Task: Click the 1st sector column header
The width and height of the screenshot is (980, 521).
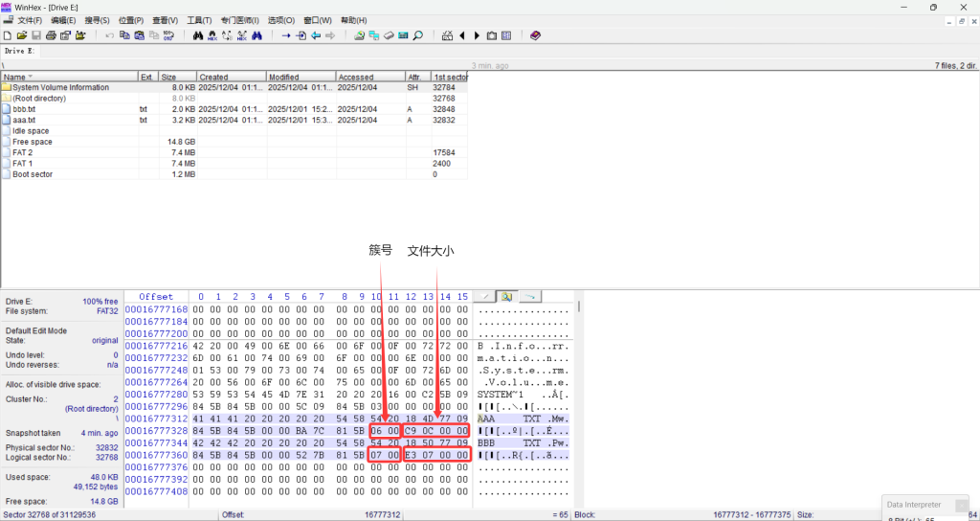Action: click(x=448, y=77)
